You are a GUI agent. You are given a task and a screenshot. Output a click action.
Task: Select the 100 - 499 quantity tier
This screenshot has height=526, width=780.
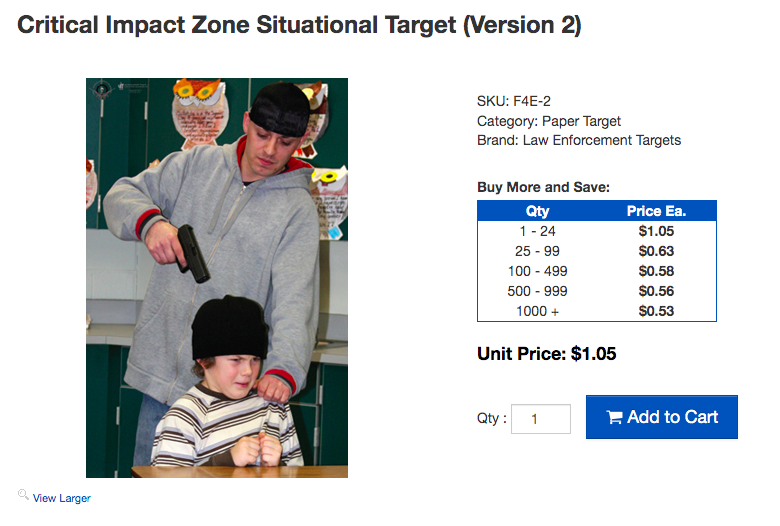tap(537, 271)
